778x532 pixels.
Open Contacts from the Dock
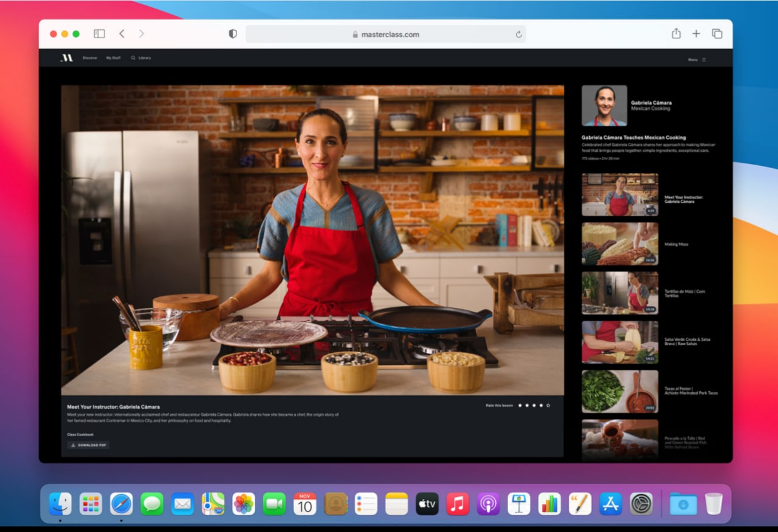coord(336,503)
